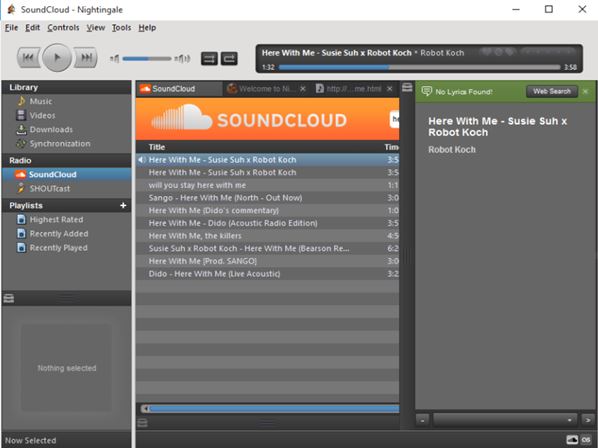Start playback with the play button
The height and width of the screenshot is (448, 598).
coord(57,58)
